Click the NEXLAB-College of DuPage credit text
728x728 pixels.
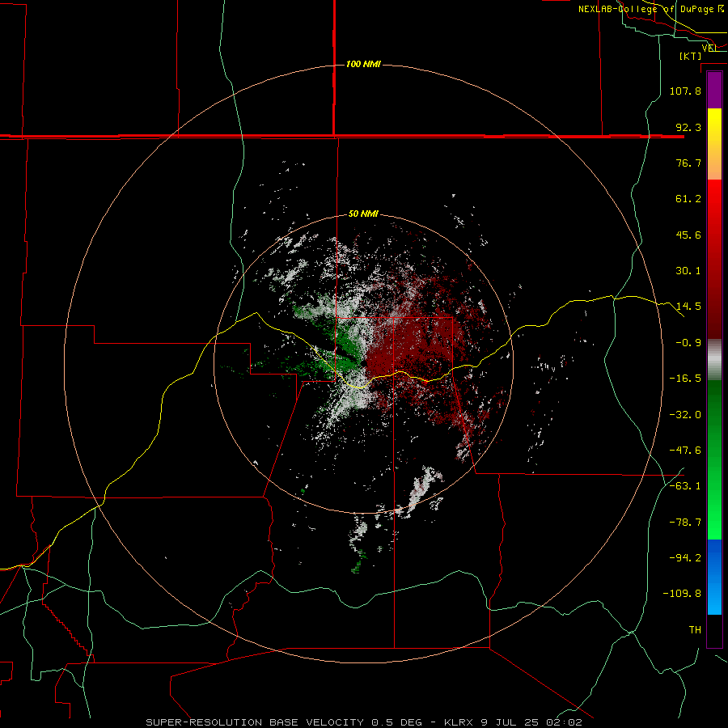[x=651, y=9]
